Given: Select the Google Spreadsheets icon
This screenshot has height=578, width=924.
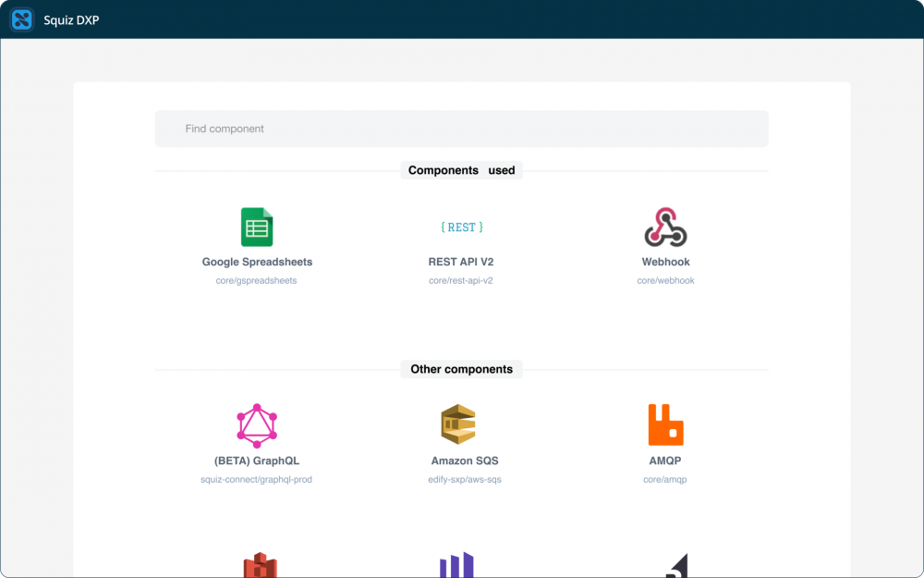Looking at the screenshot, I should [257, 228].
